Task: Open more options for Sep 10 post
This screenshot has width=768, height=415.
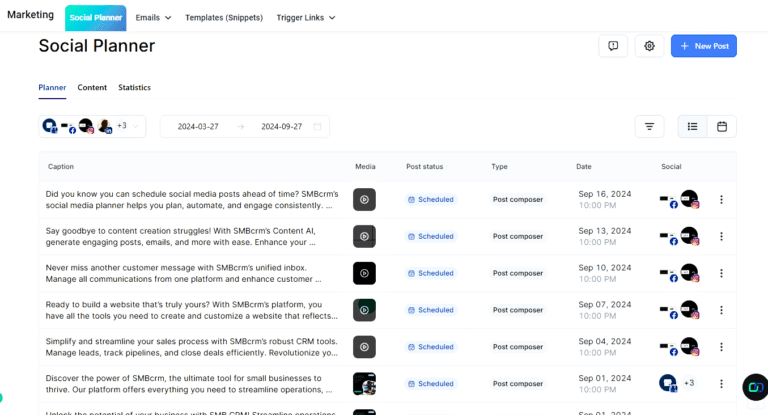Action: click(721, 273)
